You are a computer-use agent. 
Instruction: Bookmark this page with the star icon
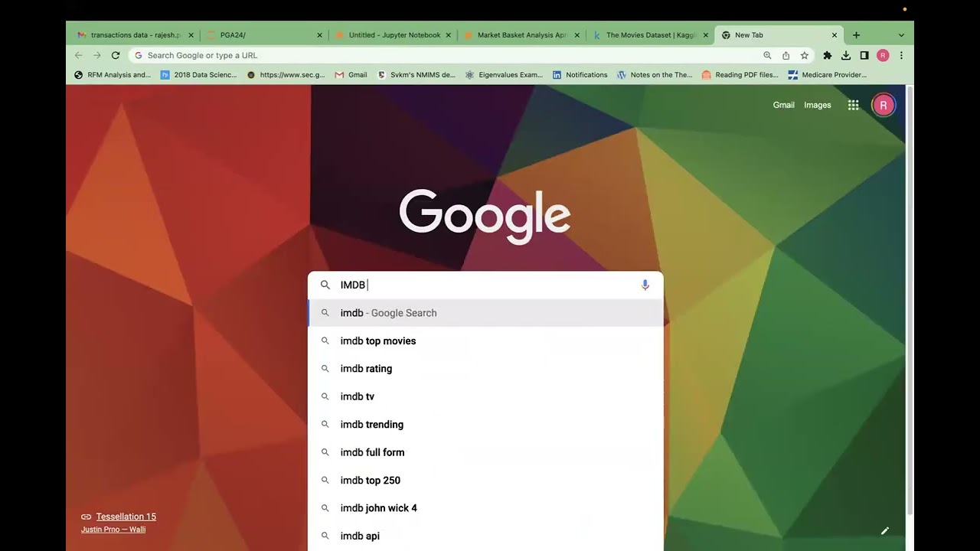click(805, 55)
